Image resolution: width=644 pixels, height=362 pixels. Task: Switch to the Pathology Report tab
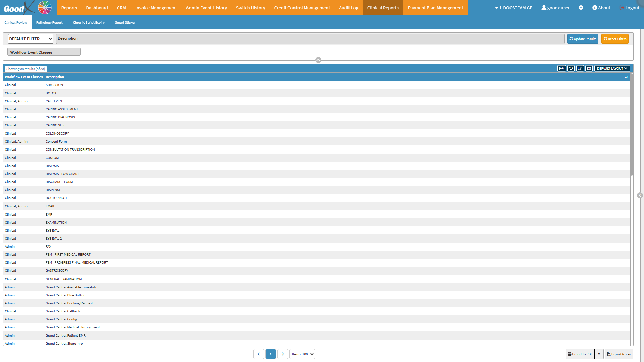tap(49, 23)
